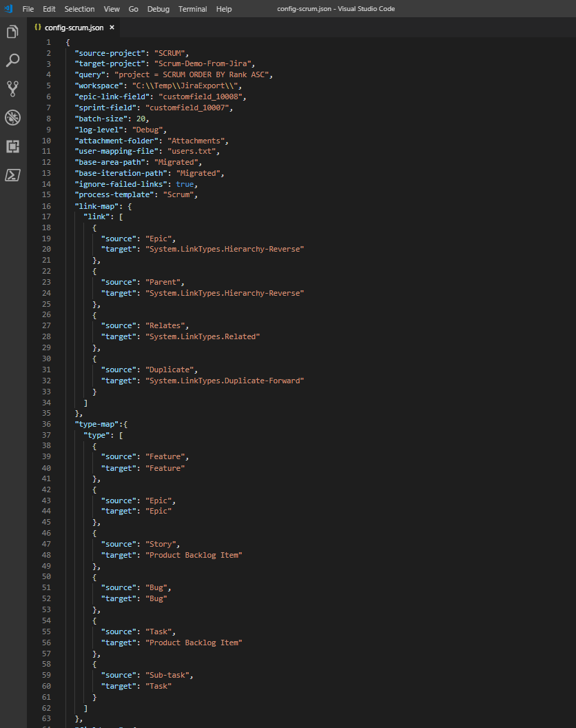Click line number 36 in the gutter
The width and height of the screenshot is (576, 728).
tap(46, 425)
